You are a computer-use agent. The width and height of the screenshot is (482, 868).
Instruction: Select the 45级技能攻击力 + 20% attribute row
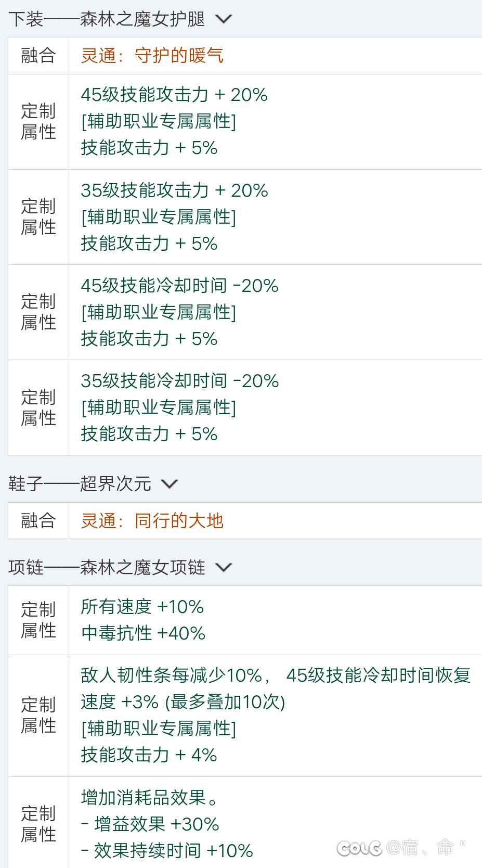click(x=245, y=122)
